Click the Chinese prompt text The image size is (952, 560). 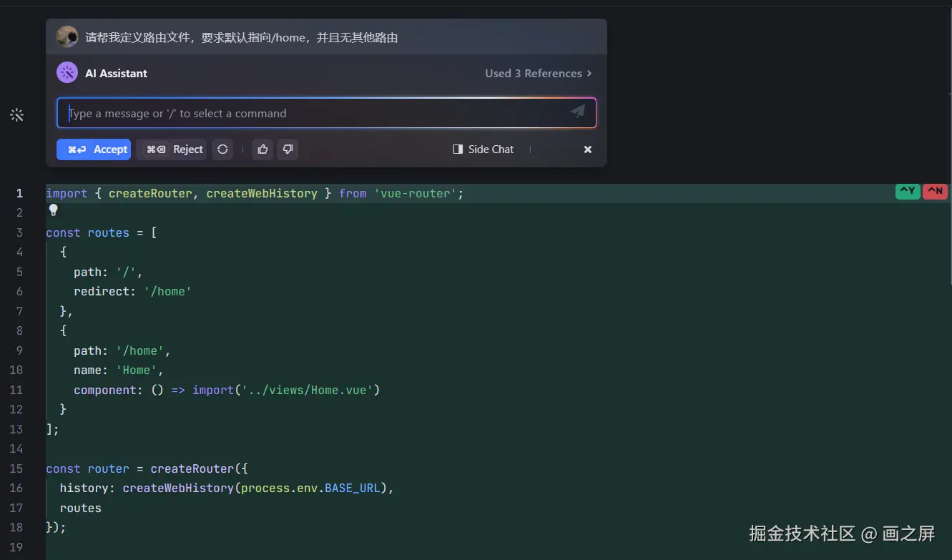242,37
